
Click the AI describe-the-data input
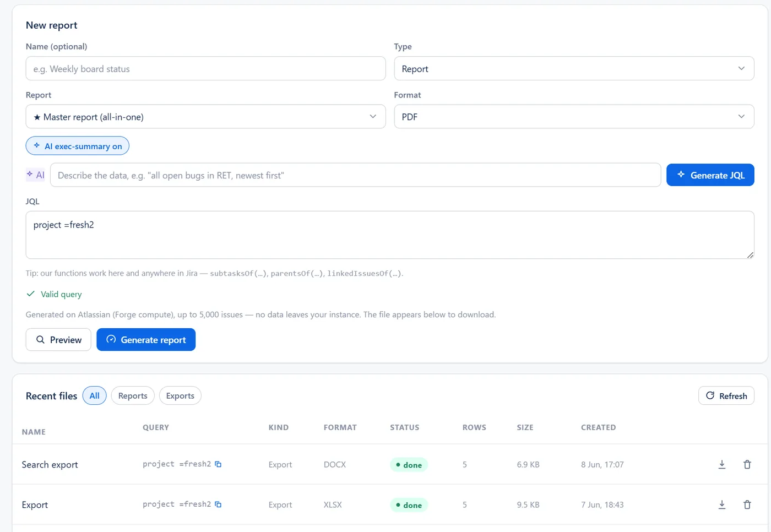(x=355, y=175)
